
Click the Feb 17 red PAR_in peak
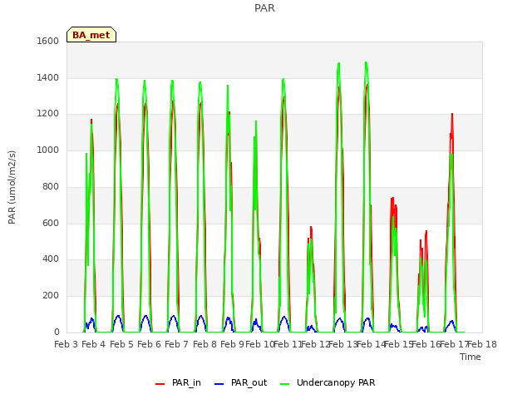(x=452, y=115)
